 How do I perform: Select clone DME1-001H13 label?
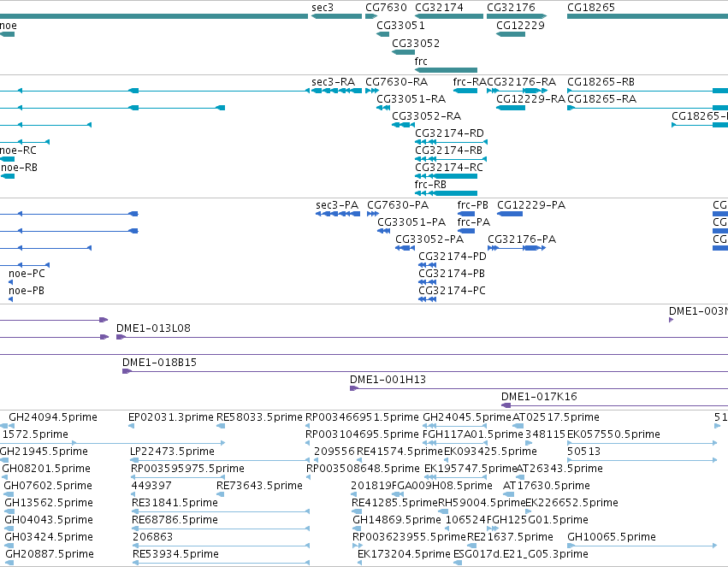coord(388,380)
